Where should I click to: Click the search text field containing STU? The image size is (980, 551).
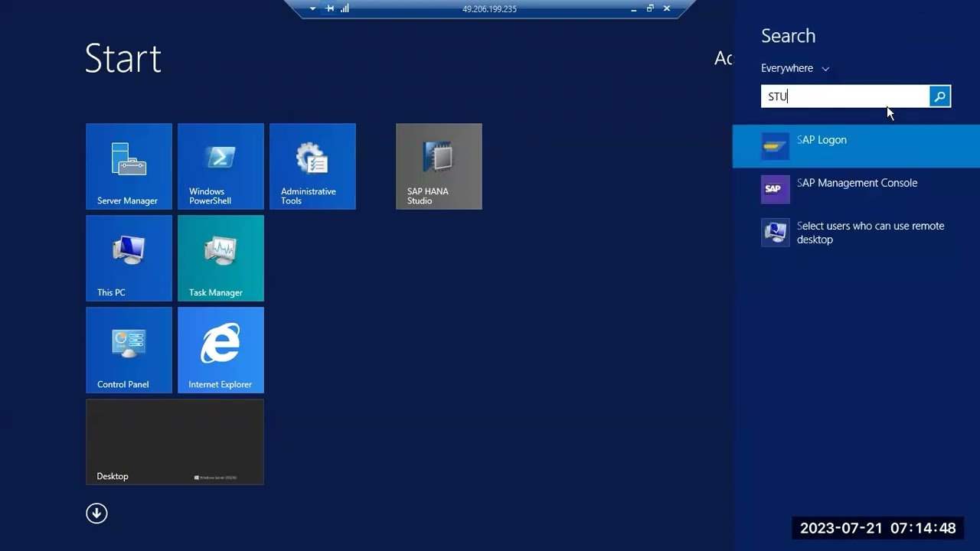[845, 96]
